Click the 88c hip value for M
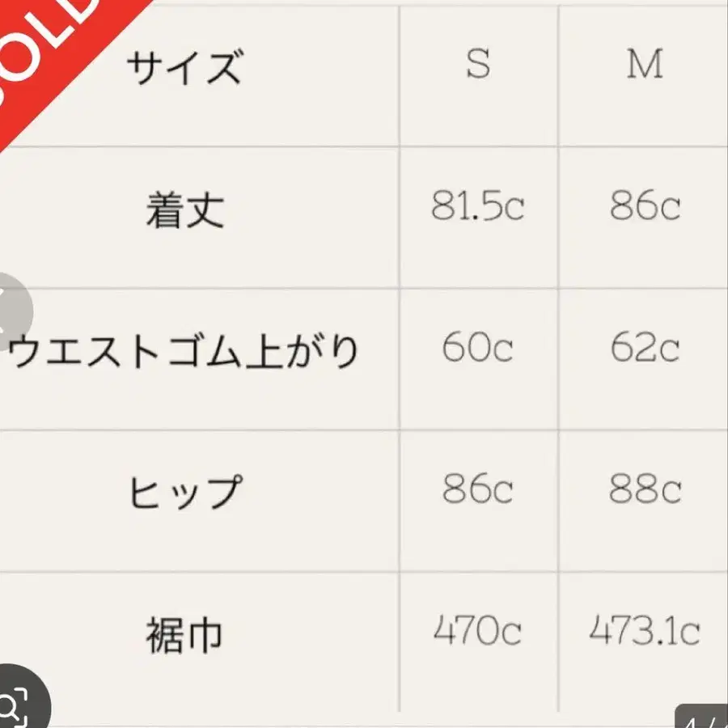The width and height of the screenshot is (728, 728). (x=645, y=489)
